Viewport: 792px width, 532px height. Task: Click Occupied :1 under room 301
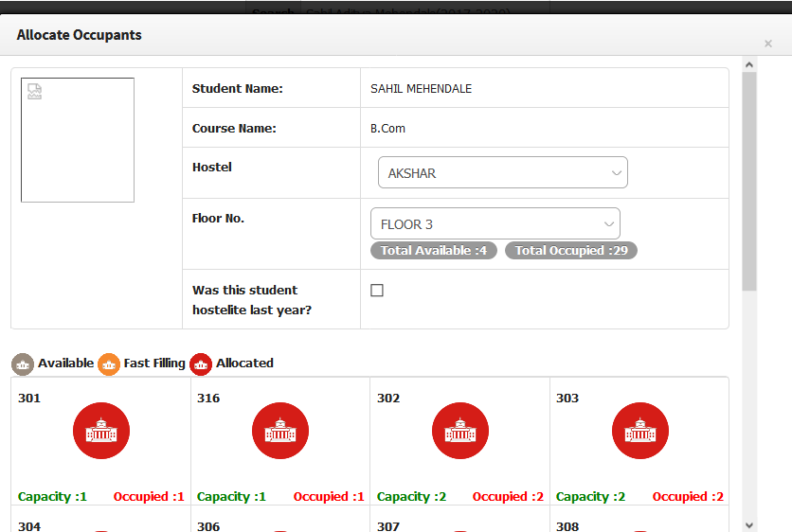click(149, 497)
